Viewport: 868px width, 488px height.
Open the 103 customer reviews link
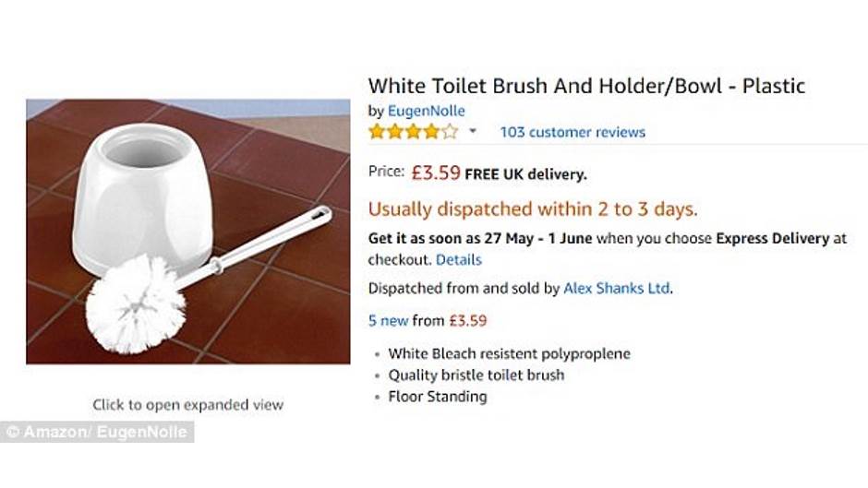(x=573, y=132)
